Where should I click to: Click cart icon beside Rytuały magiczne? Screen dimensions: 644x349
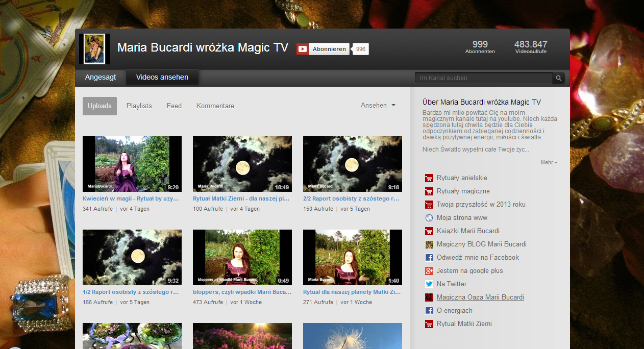click(429, 191)
